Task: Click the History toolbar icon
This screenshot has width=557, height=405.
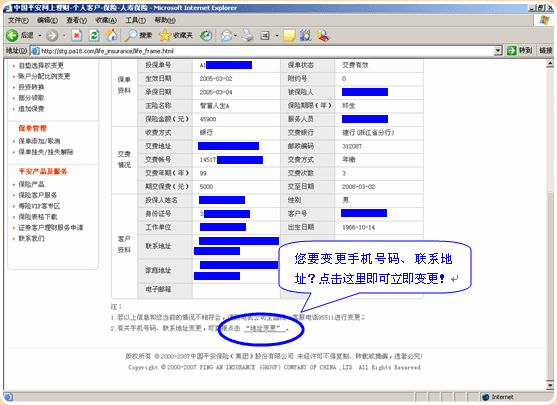Action: tap(206, 35)
